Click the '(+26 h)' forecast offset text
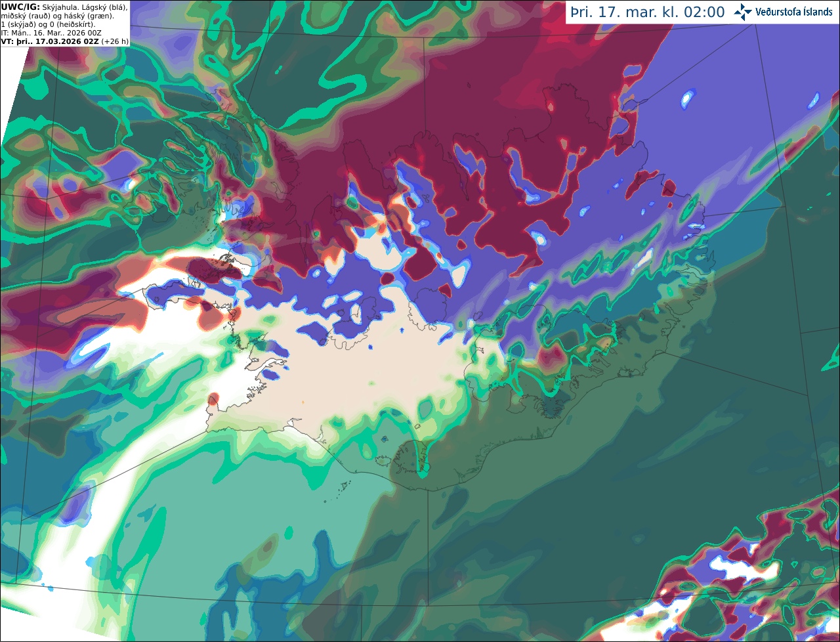Image resolution: width=840 pixels, height=642 pixels. click(115, 41)
